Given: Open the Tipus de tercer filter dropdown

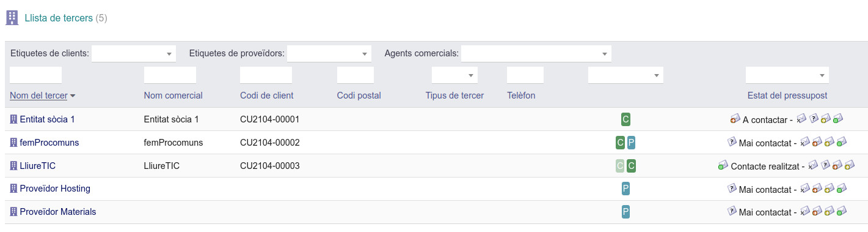Looking at the screenshot, I should (454, 75).
